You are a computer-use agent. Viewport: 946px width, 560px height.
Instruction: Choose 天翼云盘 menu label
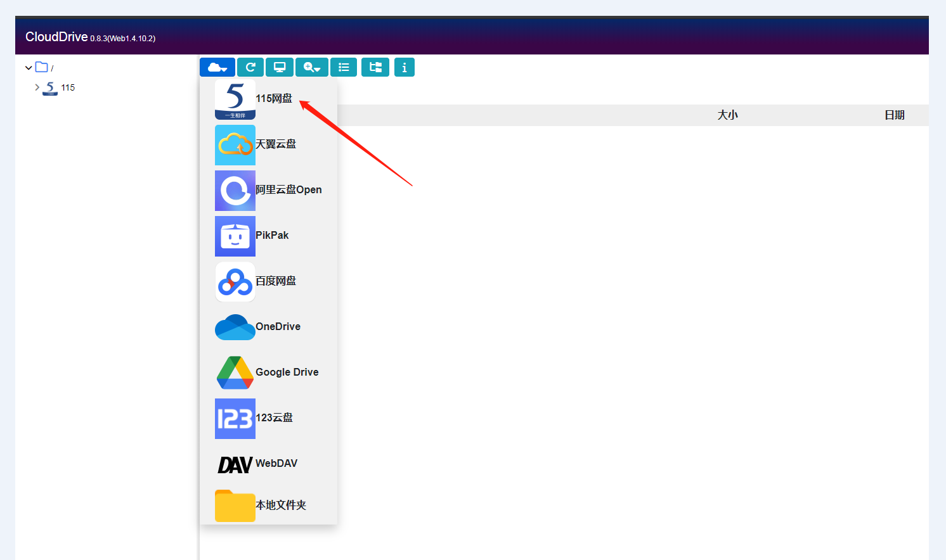coord(276,144)
